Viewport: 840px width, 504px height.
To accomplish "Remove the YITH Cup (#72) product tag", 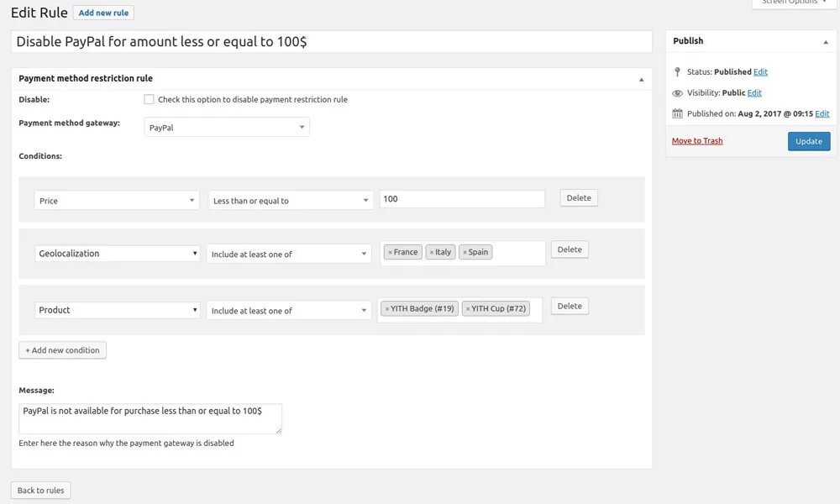I will click(468, 309).
